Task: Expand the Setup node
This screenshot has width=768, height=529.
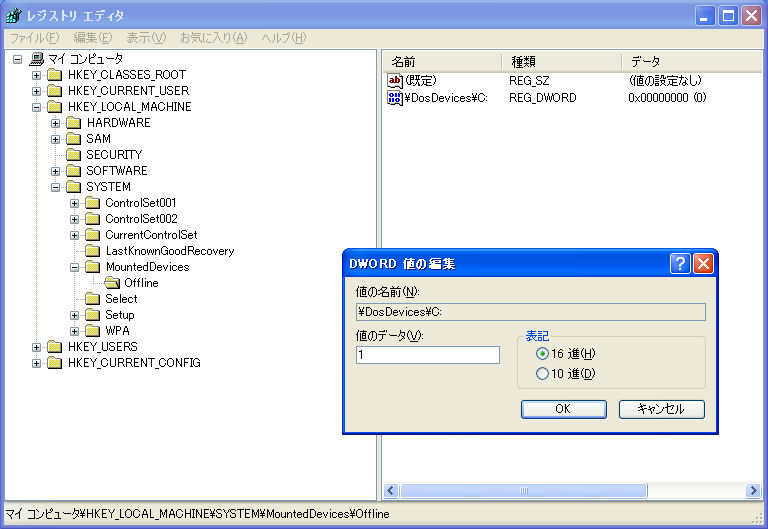Action: tap(74, 315)
